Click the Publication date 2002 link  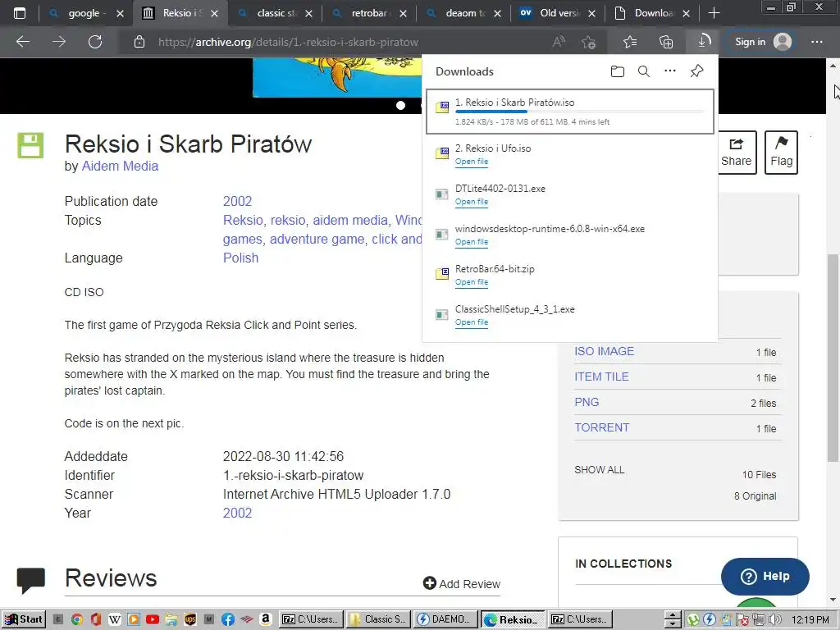point(237,202)
